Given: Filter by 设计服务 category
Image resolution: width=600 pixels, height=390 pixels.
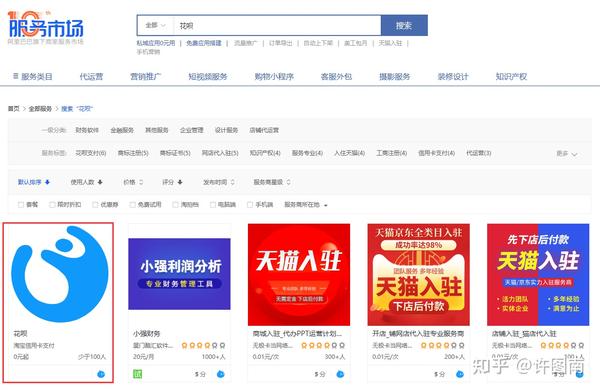Looking at the screenshot, I should [227, 130].
